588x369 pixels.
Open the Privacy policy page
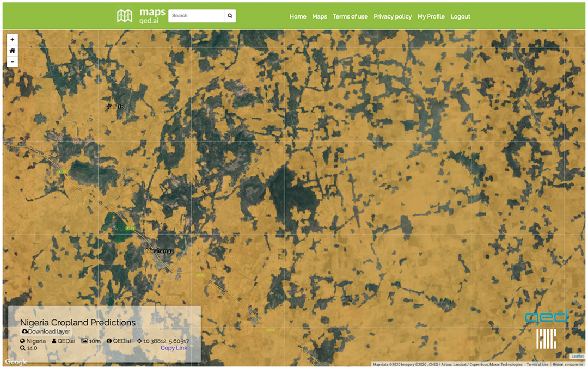tap(393, 16)
